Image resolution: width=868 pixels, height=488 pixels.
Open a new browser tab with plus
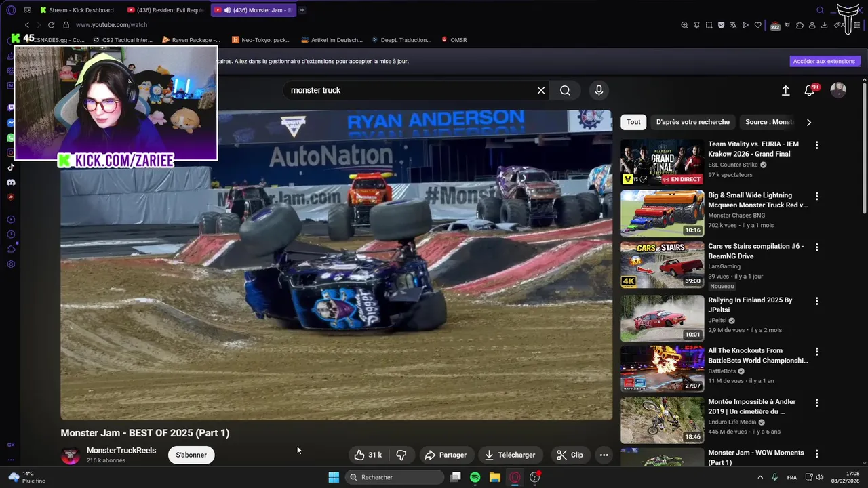pos(302,10)
